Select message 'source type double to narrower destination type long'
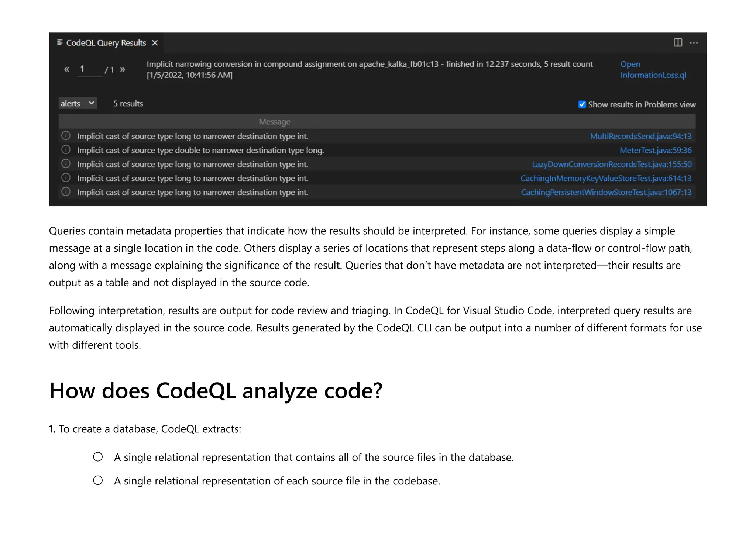756x535 pixels. tap(200, 150)
